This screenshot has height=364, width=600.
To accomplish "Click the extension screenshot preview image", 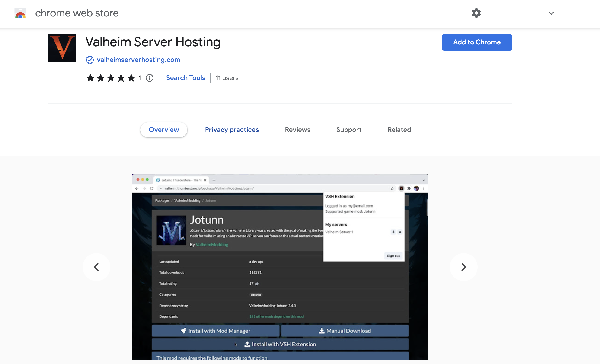I will pos(280,267).
